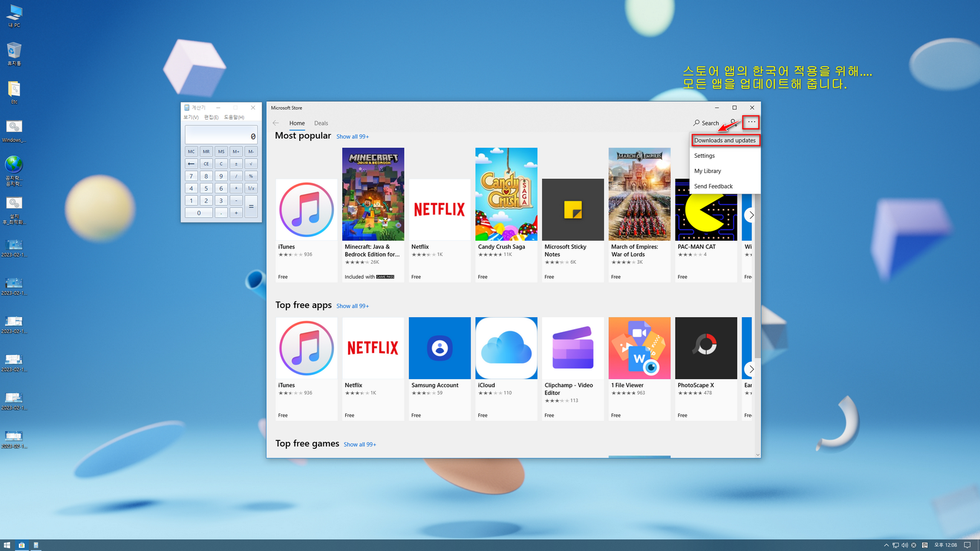
Task: Click the MR memory recall button
Action: (206, 151)
